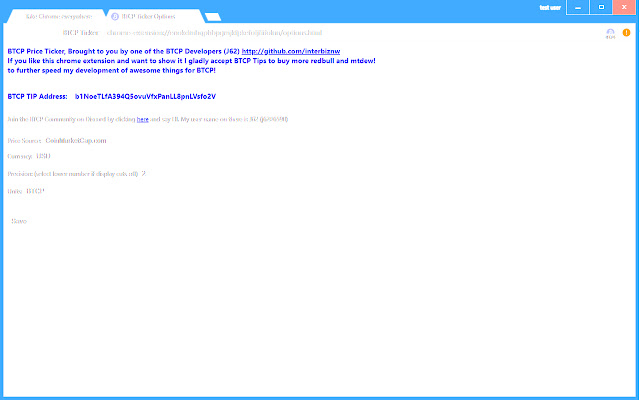Click the BTCP Ticker Options tab favicon
Image resolution: width=640 pixels, height=400 pixels.
[114, 16]
